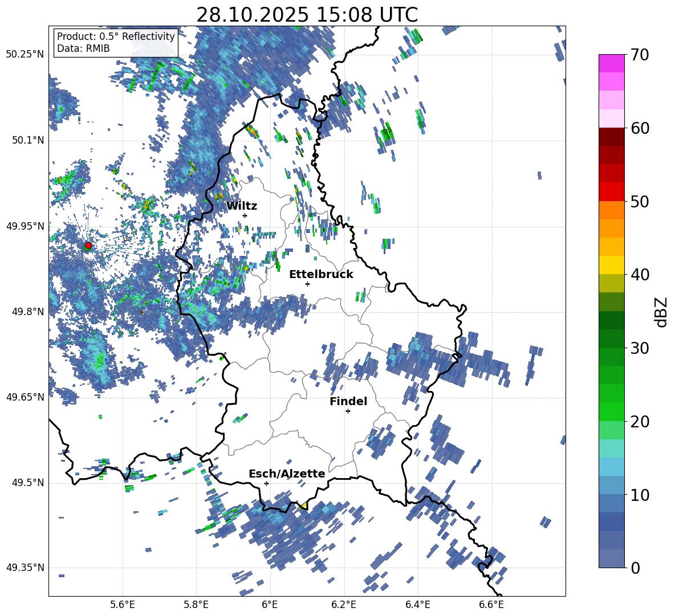Click the 70 tick on the colorbar
This screenshot has height=616, width=675.
640,55
